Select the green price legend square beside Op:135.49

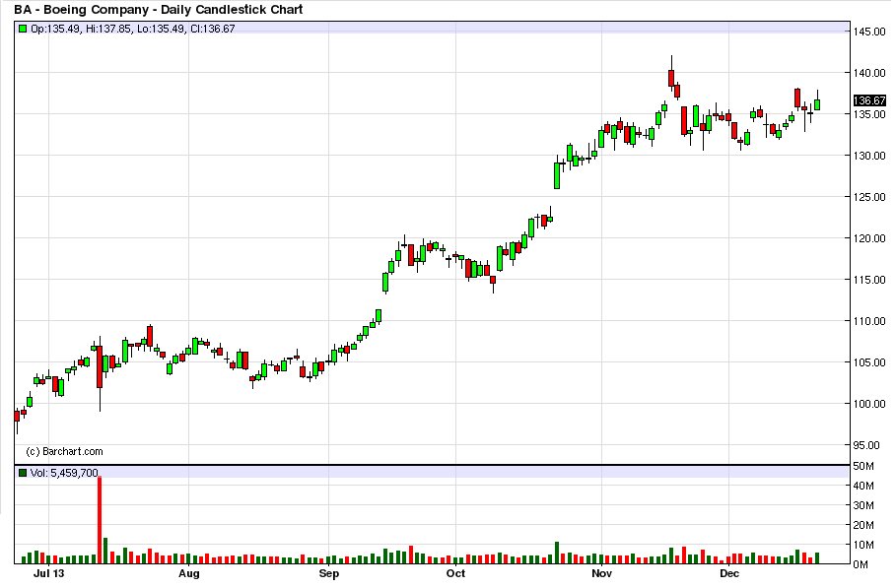[23, 29]
